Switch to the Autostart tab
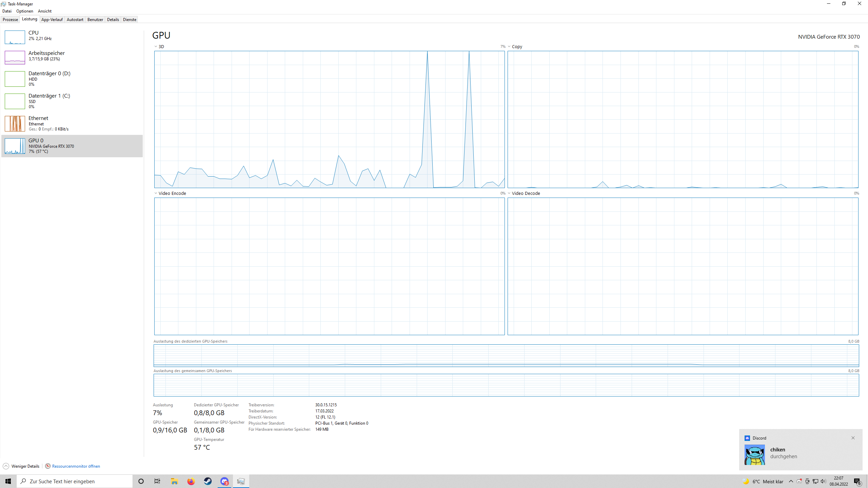Image resolution: width=868 pixels, height=488 pixels. tap(75, 20)
